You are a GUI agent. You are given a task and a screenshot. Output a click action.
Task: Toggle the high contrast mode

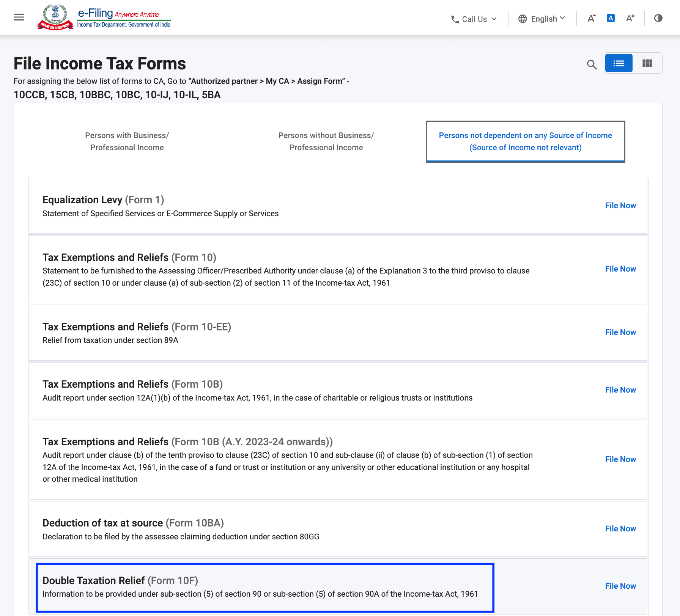(658, 18)
